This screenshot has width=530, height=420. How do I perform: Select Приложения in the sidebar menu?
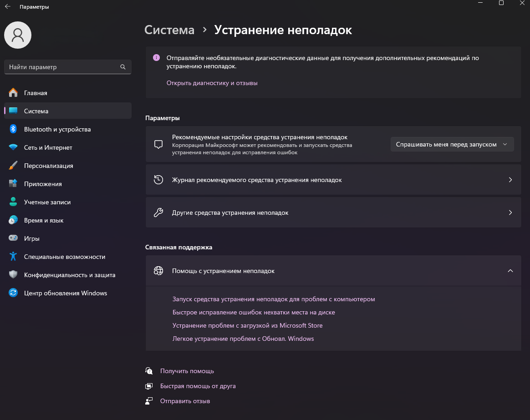tap(43, 184)
